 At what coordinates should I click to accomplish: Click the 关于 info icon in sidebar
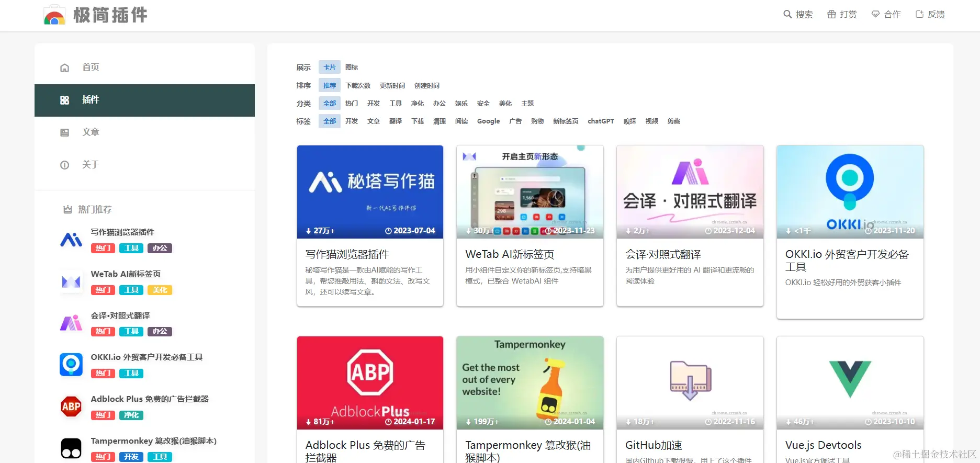(64, 165)
